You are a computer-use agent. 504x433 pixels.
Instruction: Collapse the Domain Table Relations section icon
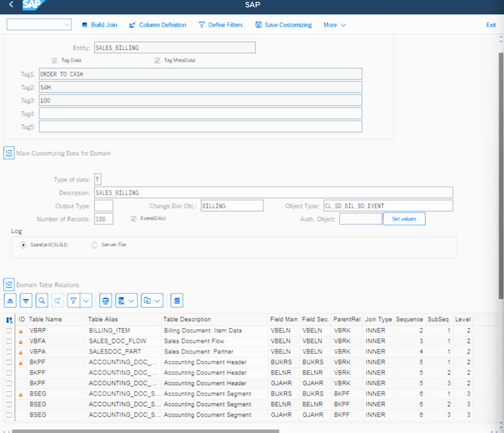click(9, 285)
